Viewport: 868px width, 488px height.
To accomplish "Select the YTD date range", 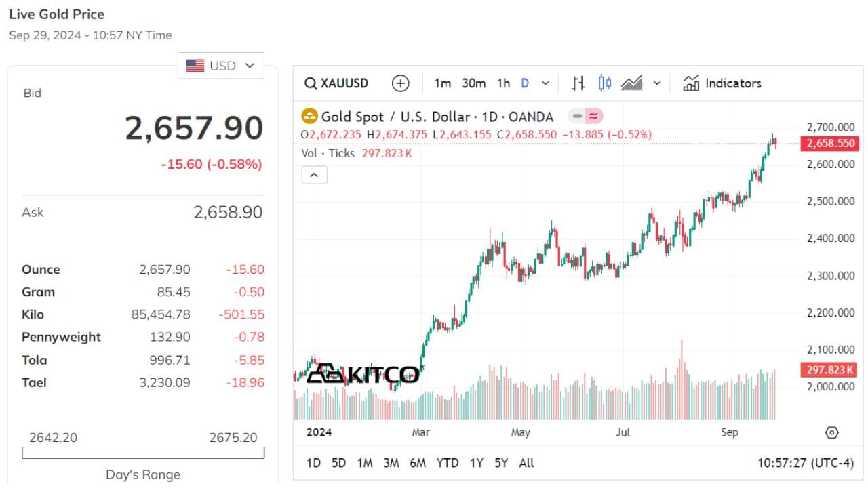I will [447, 463].
